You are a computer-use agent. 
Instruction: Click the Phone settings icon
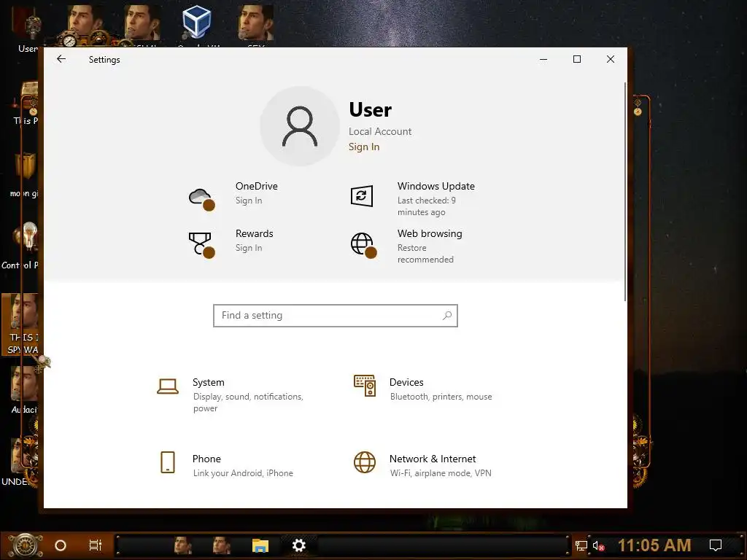(x=168, y=462)
